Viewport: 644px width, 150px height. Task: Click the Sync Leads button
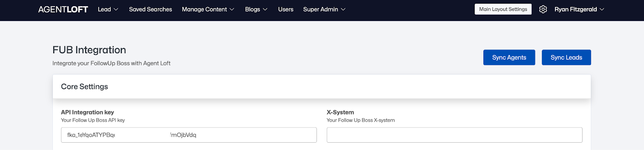[x=566, y=57]
